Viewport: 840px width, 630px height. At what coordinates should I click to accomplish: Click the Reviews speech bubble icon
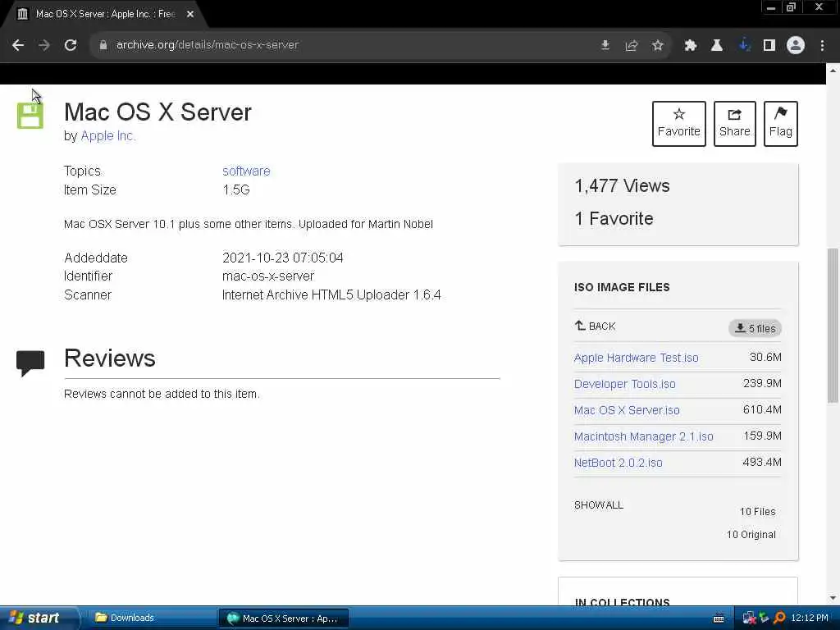[30, 363]
